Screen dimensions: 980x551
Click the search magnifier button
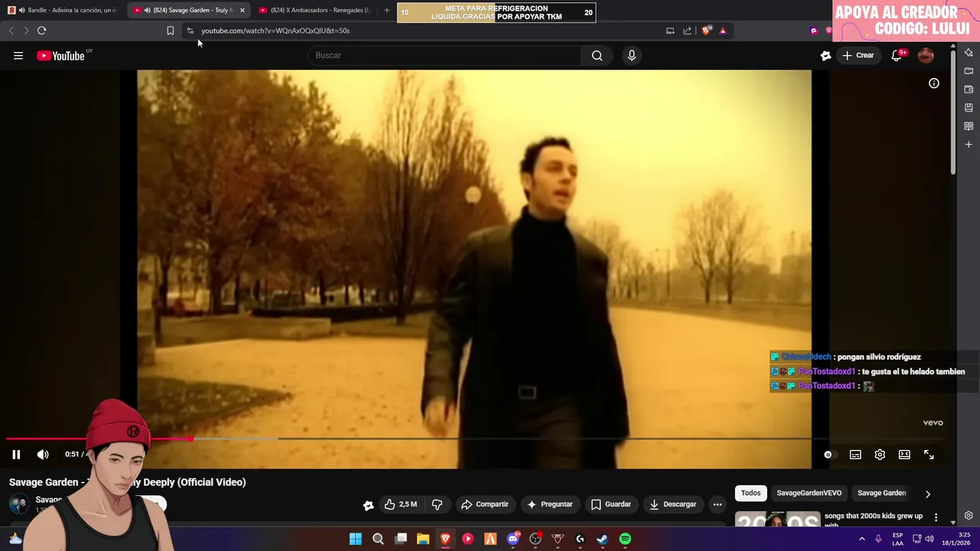click(597, 55)
